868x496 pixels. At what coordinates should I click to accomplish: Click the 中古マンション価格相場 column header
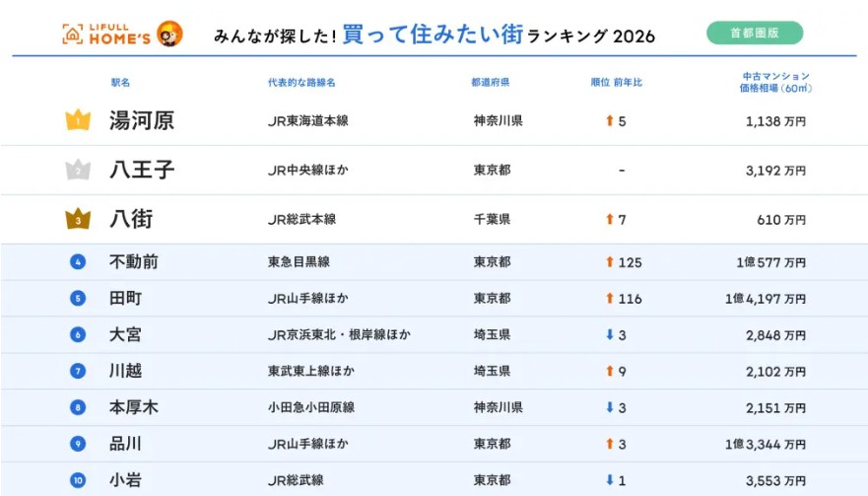[775, 82]
